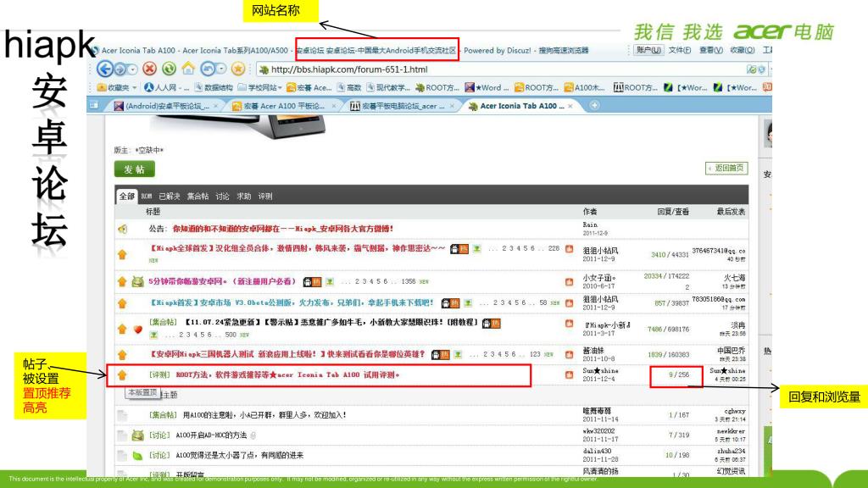
Task: Open the ROOT方法 acer Iconia Tab A100 thread
Action: (x=287, y=374)
